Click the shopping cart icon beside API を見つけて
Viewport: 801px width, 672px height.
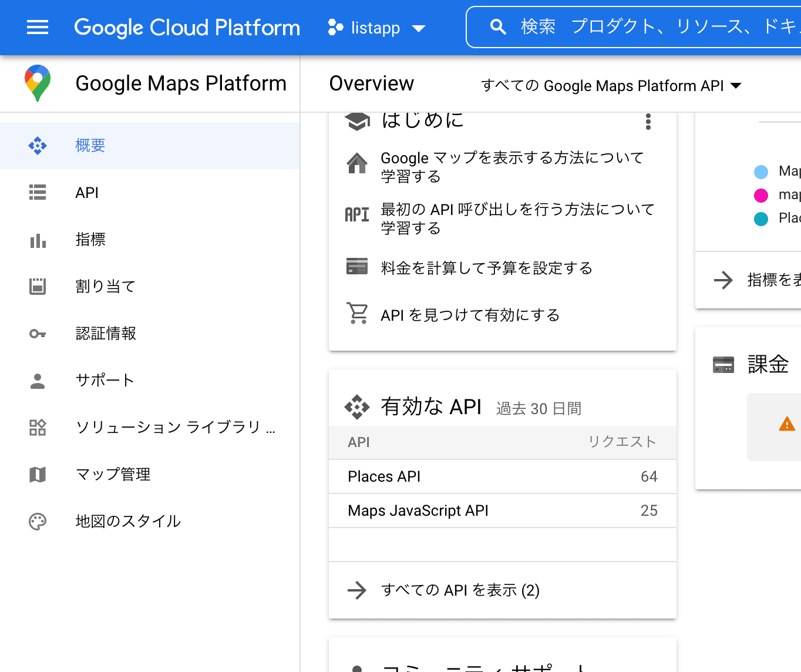[357, 313]
